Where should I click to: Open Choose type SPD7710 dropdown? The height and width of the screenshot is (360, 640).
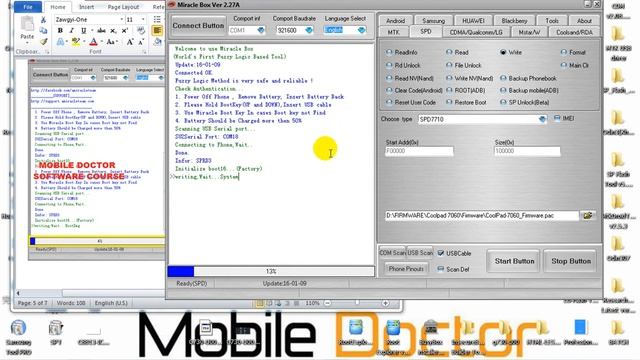point(542,119)
